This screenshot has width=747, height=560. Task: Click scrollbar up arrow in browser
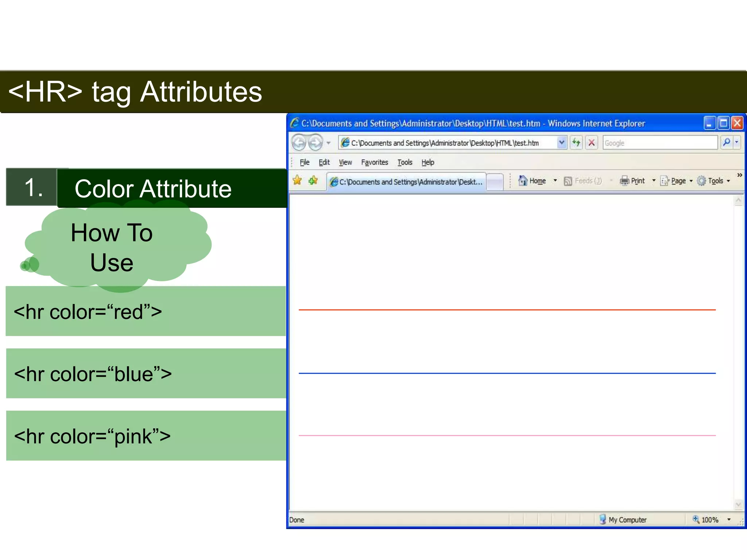tap(738, 200)
